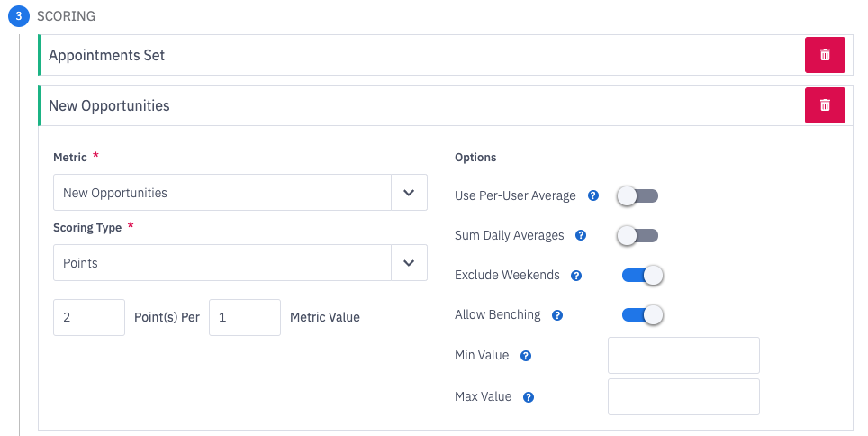Delete the New Opportunities scoring row

point(825,105)
